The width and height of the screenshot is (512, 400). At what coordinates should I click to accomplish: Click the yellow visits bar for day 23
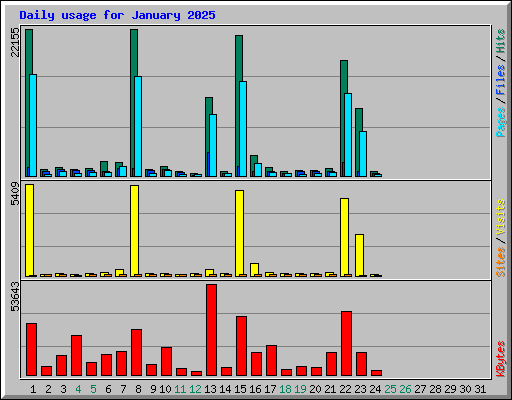coord(359,255)
